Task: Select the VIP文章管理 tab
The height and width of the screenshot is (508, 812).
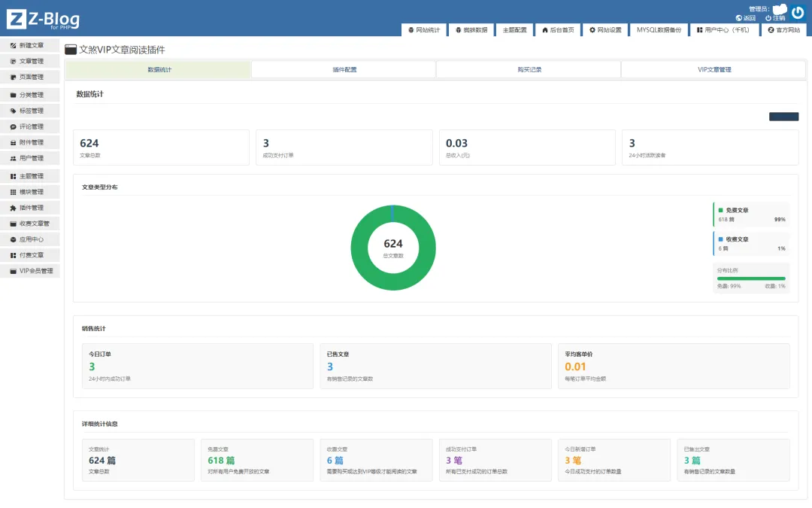Action: coord(714,69)
